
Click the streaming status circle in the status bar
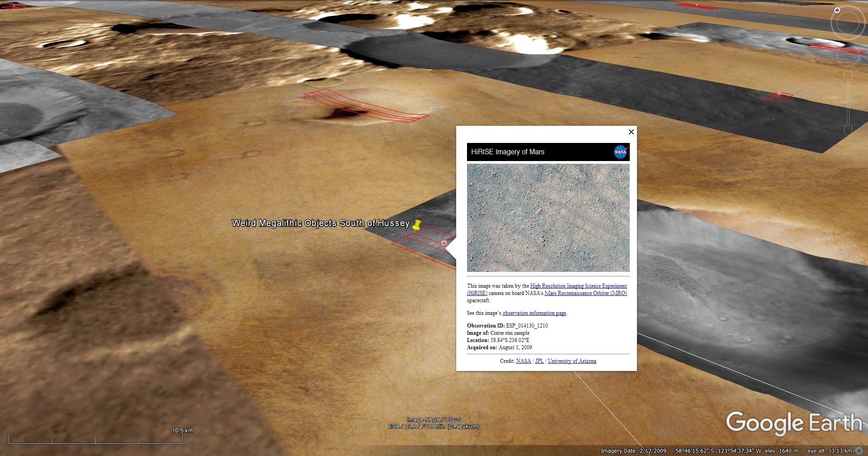(859, 451)
